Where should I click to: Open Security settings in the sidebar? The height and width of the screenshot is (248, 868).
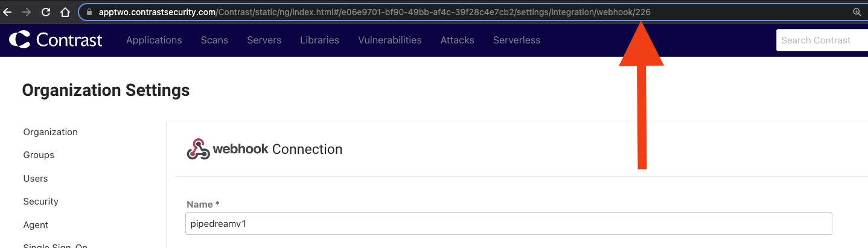point(40,202)
